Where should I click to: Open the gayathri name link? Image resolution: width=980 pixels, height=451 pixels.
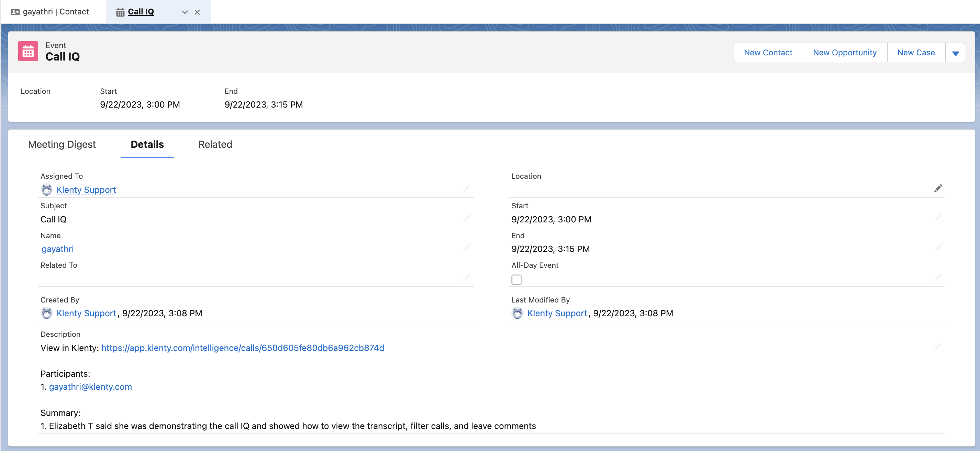point(57,249)
